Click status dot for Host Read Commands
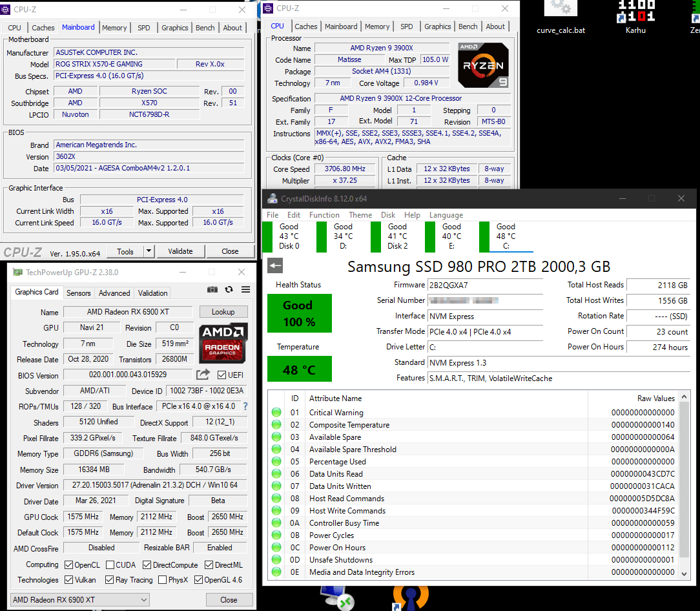The width and height of the screenshot is (700, 611). [x=276, y=498]
